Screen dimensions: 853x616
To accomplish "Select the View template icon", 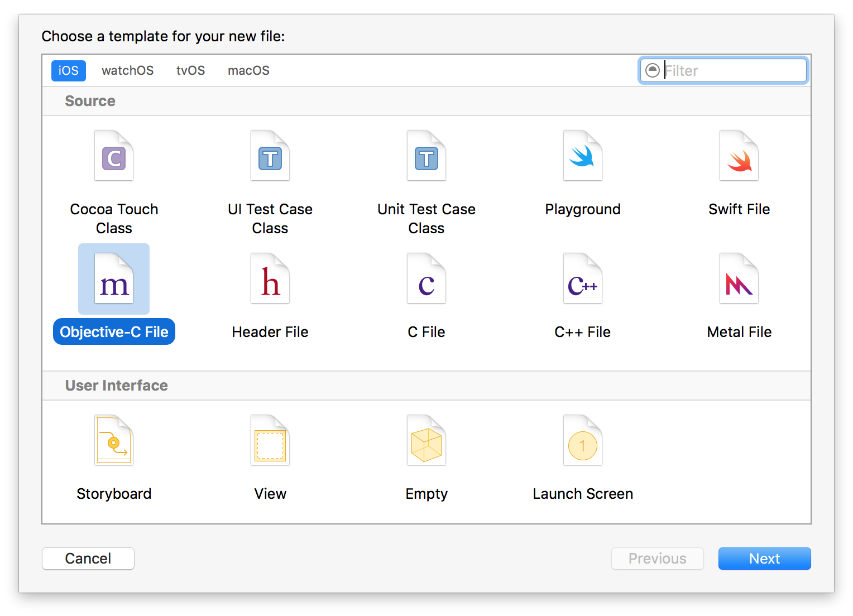I will [270, 440].
